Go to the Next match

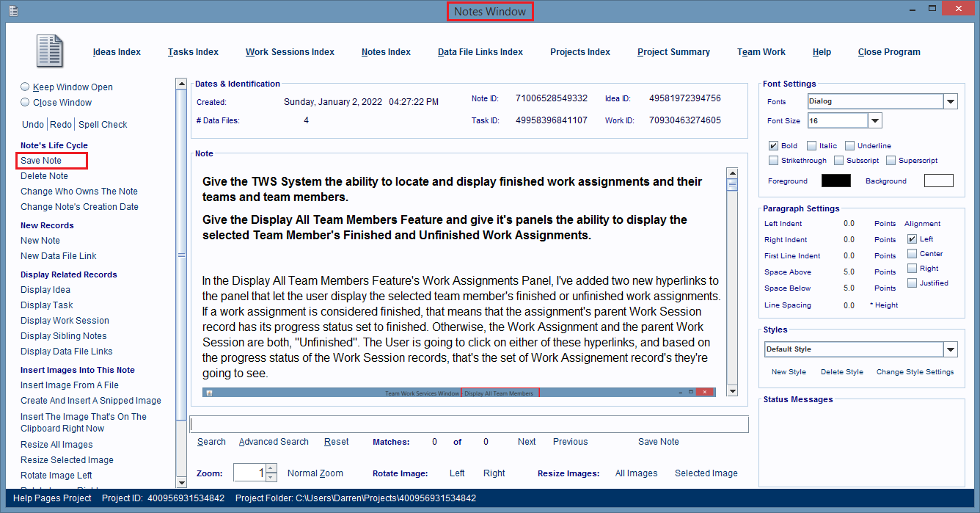[x=527, y=442]
